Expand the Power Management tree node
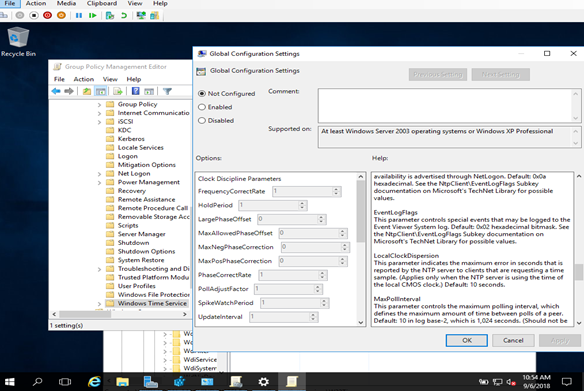The image size is (584, 391). click(99, 182)
